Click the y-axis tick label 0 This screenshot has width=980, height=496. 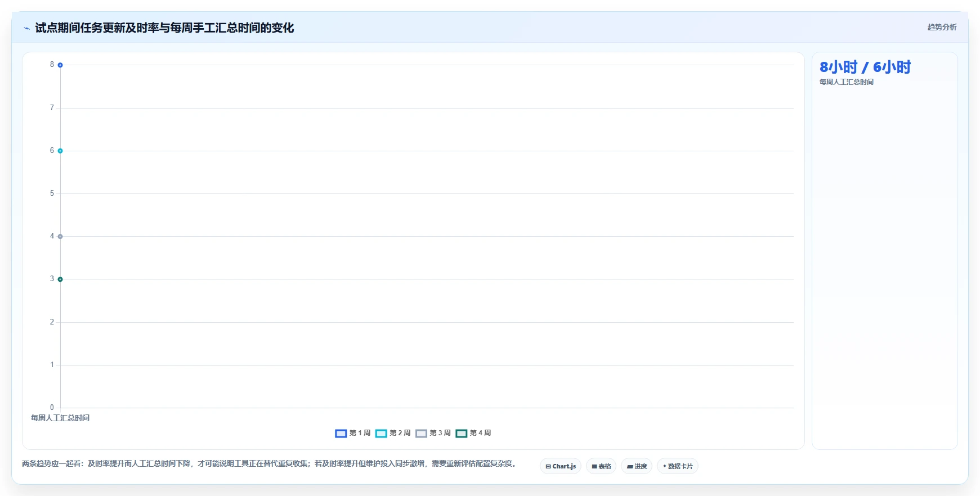pos(52,407)
